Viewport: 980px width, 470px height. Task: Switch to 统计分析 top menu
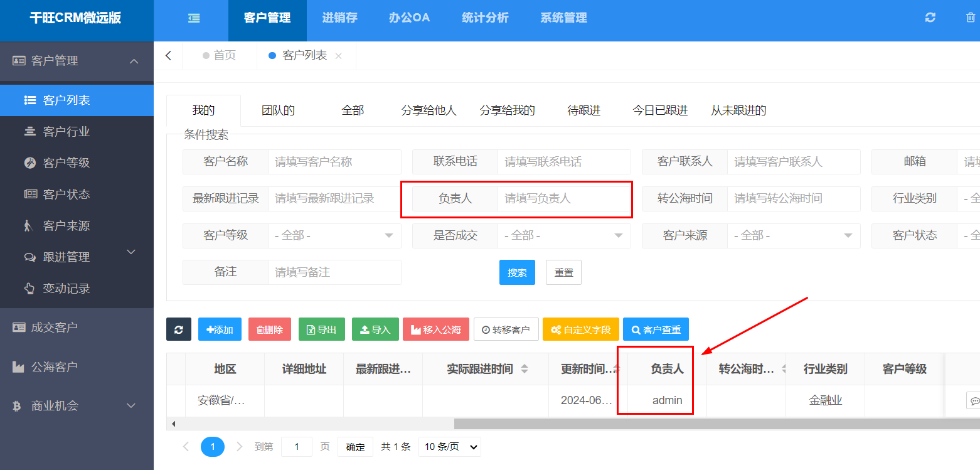click(485, 18)
